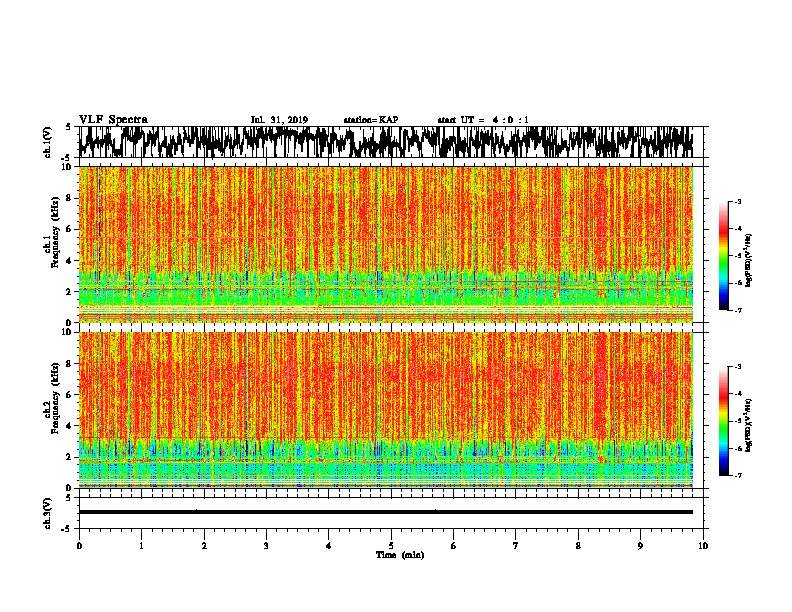
Task: Click the time axis tick label '8'
Action: coord(578,546)
